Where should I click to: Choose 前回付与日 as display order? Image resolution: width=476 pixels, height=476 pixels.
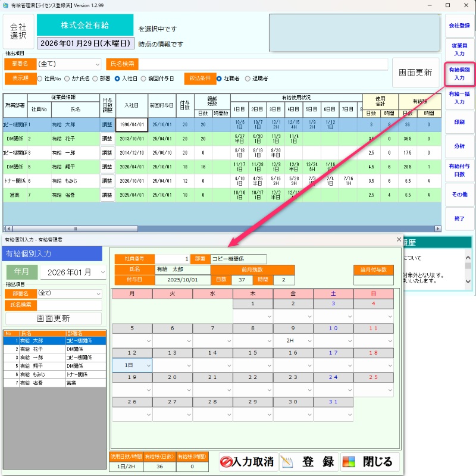[x=143, y=79]
